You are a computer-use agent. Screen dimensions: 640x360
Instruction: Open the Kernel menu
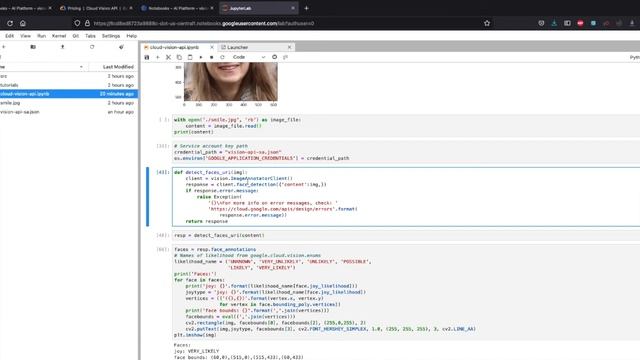coord(59,36)
